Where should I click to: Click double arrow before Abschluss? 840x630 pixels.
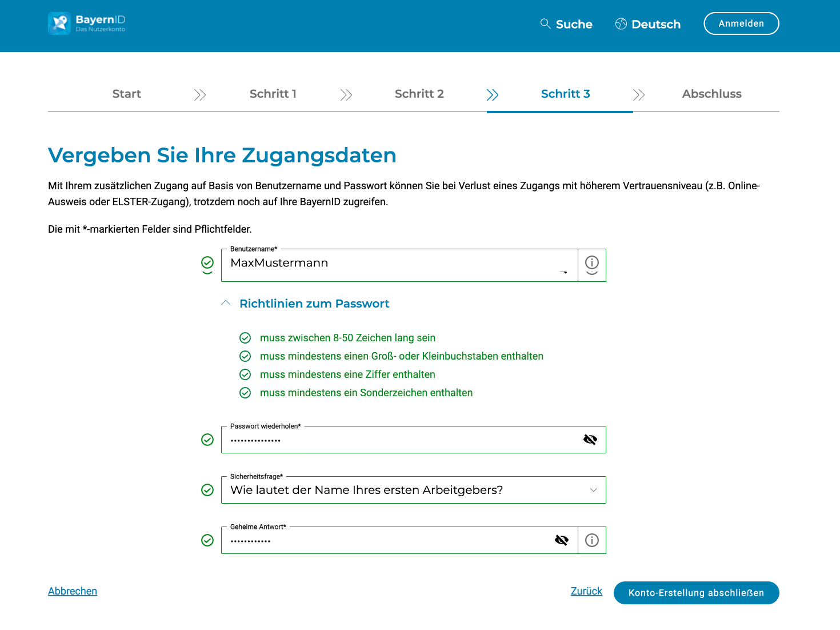pyautogui.click(x=639, y=95)
